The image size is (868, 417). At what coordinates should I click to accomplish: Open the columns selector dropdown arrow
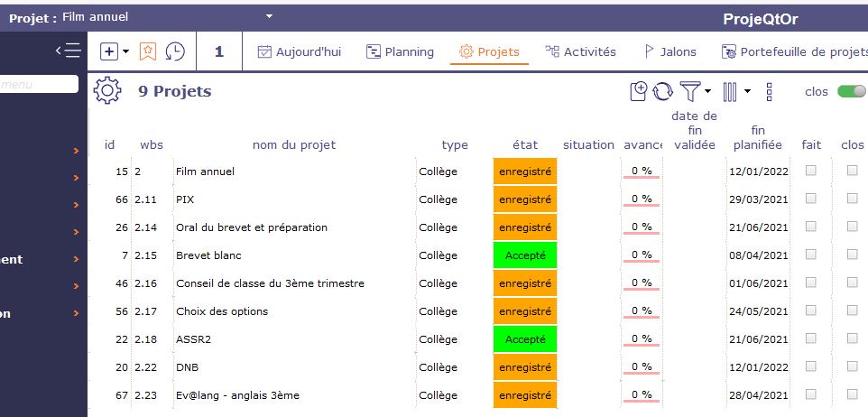click(x=747, y=91)
